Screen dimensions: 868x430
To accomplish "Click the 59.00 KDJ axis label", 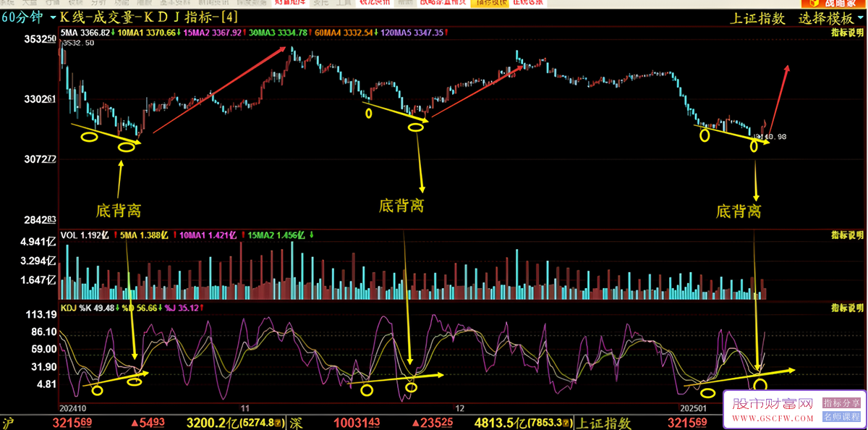I will click(43, 349).
